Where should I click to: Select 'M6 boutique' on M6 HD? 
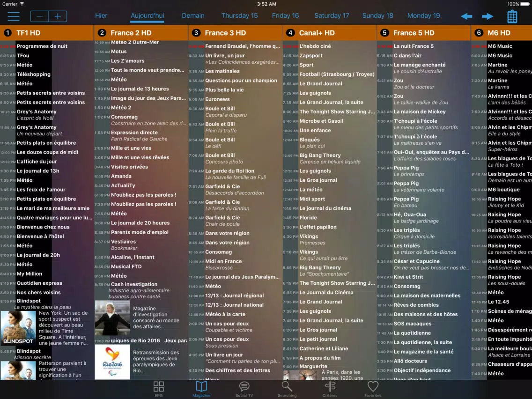pos(503,190)
